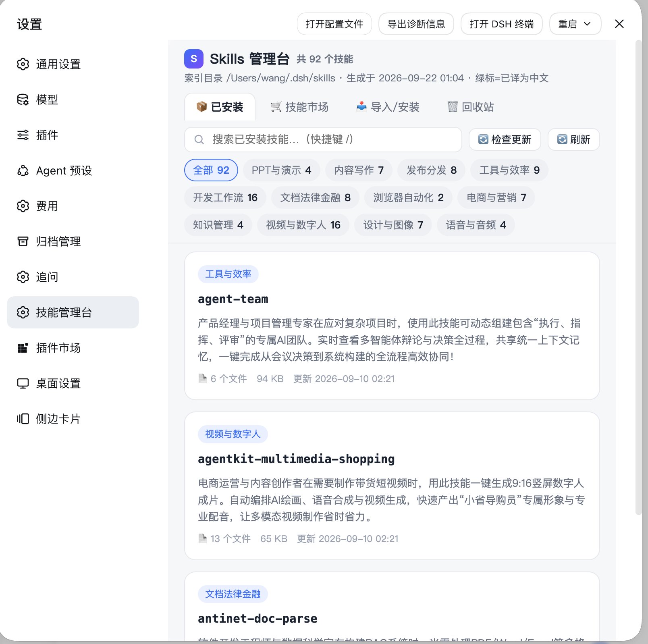Click the refresh icon on 检查更新

(x=483, y=139)
